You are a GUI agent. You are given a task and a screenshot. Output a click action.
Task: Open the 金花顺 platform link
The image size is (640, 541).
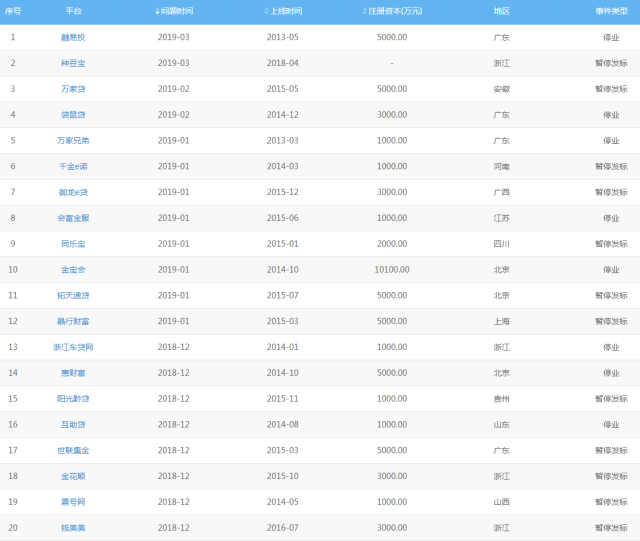tap(73, 476)
